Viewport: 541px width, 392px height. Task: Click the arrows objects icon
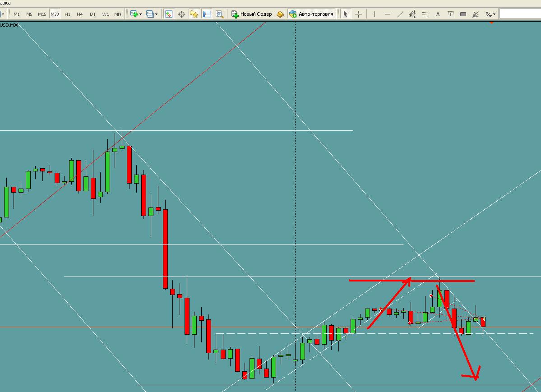tap(488, 14)
